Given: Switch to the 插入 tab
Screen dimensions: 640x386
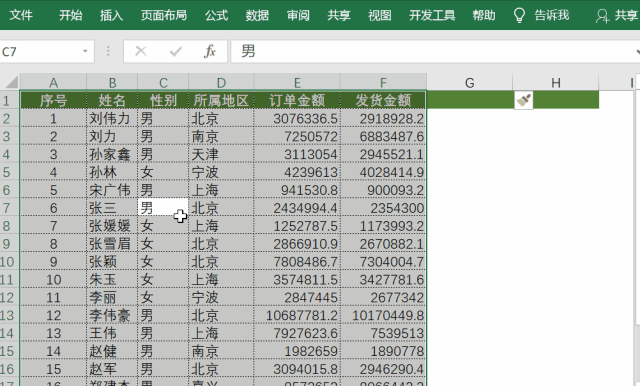Looking at the screenshot, I should pyautogui.click(x=111, y=16).
